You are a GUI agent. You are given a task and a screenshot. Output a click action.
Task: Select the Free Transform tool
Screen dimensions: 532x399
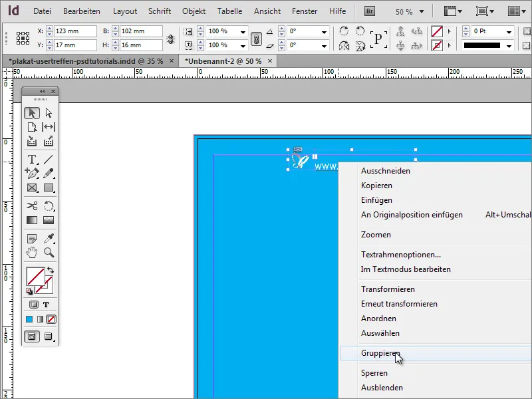49,206
